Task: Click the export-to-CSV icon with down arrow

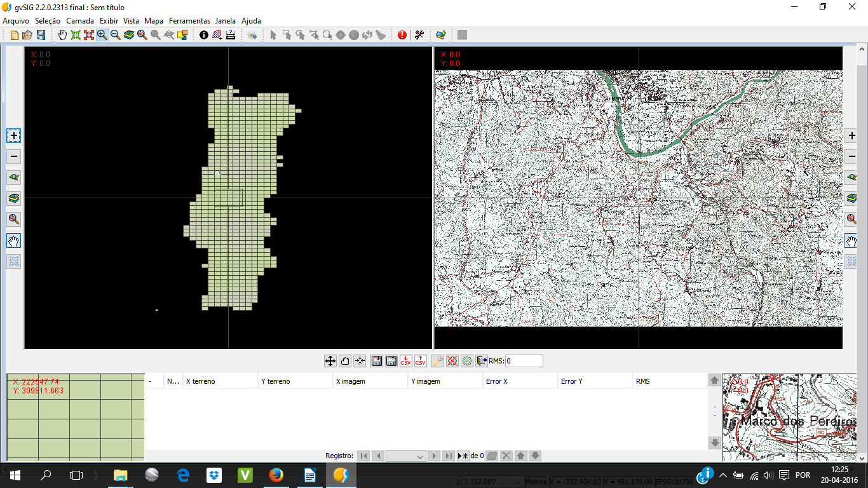Action: click(x=406, y=361)
